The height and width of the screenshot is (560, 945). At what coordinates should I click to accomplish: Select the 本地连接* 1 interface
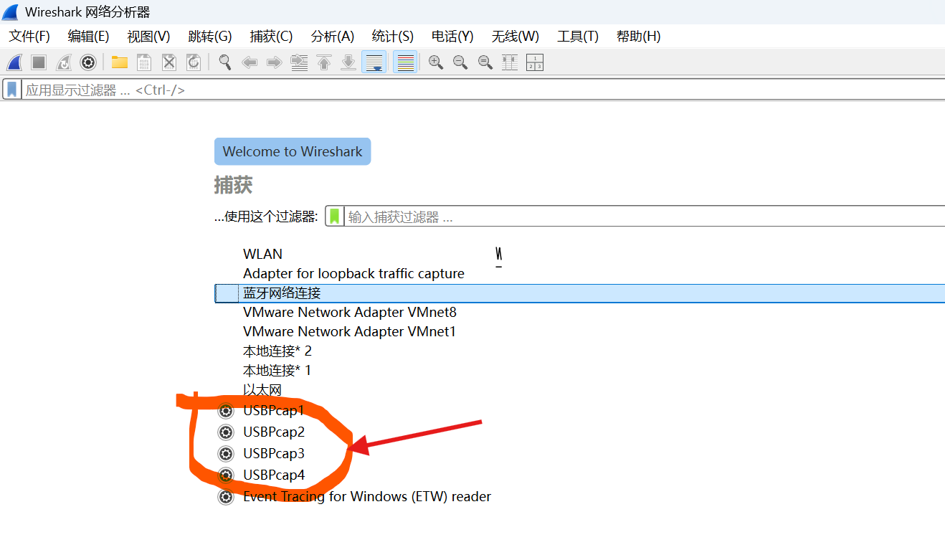[277, 370]
